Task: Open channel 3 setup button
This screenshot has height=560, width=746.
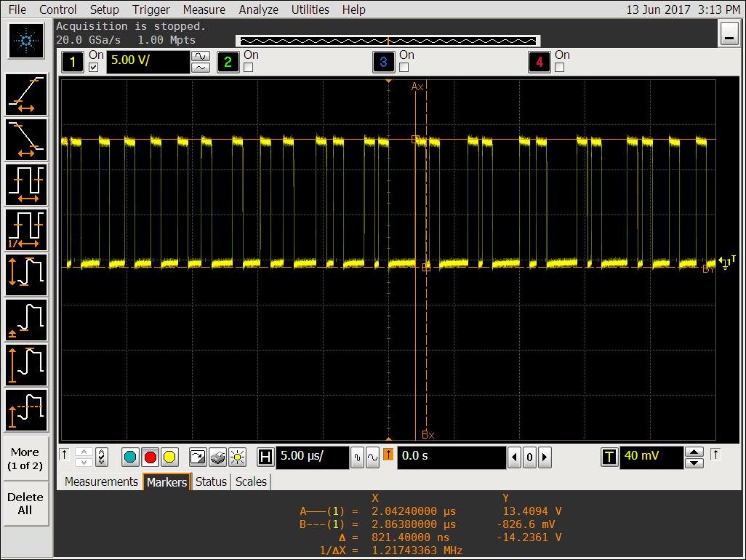Action: click(383, 62)
